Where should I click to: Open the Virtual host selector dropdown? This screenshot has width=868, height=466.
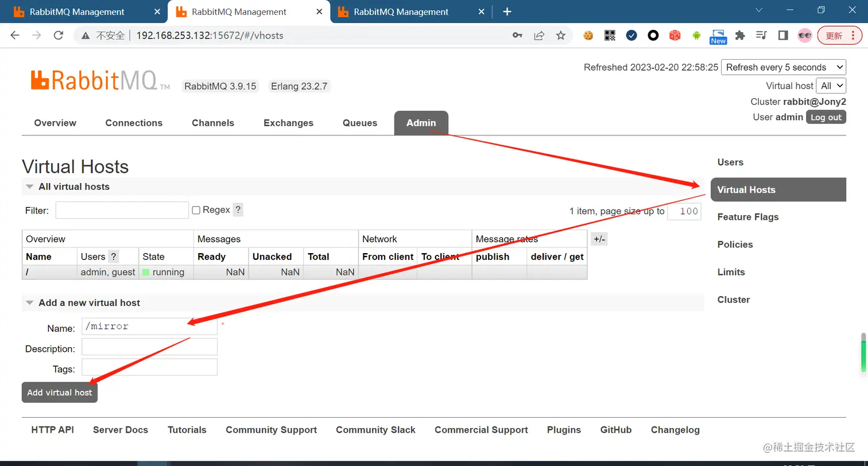[831, 86]
